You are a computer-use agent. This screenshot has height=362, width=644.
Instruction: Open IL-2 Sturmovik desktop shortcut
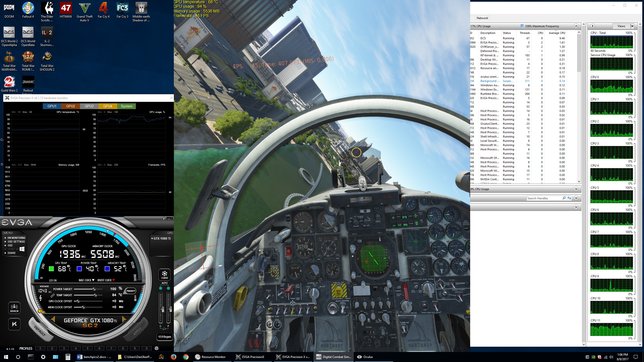tap(47, 37)
